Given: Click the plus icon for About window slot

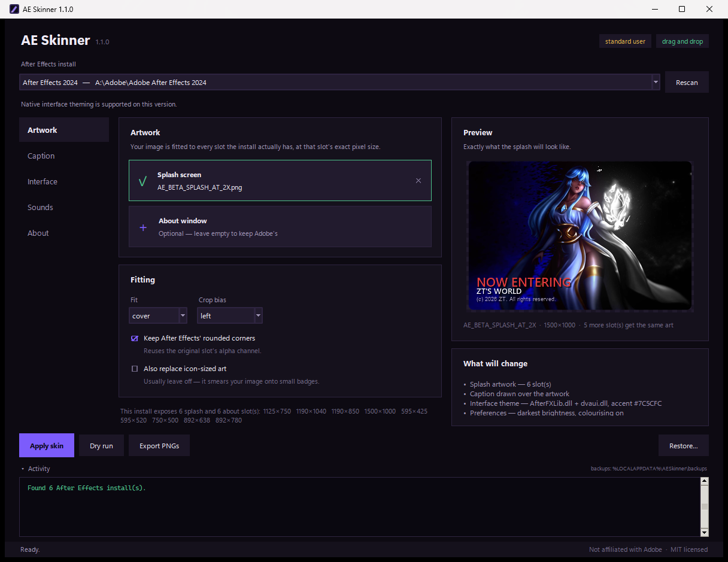Looking at the screenshot, I should pyautogui.click(x=143, y=227).
